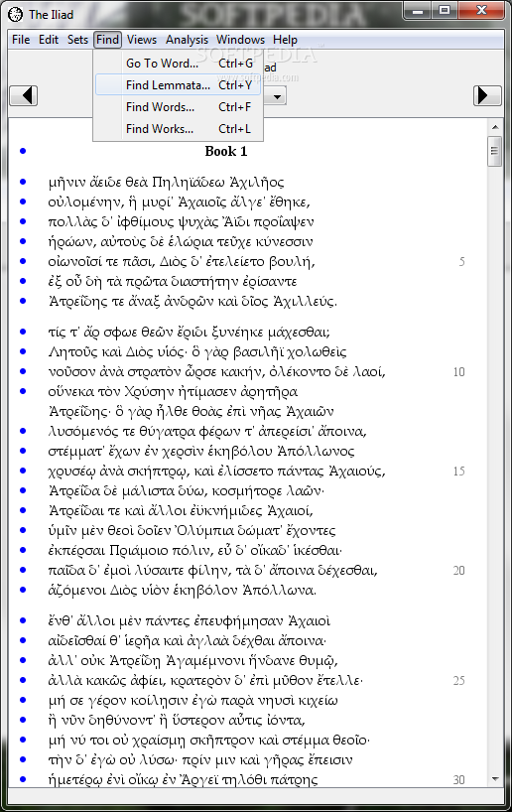Image resolution: width=512 pixels, height=812 pixels.
Task: Click bullet beside line starting παῖδα δ' ἐμοὶ
Action: [23, 570]
